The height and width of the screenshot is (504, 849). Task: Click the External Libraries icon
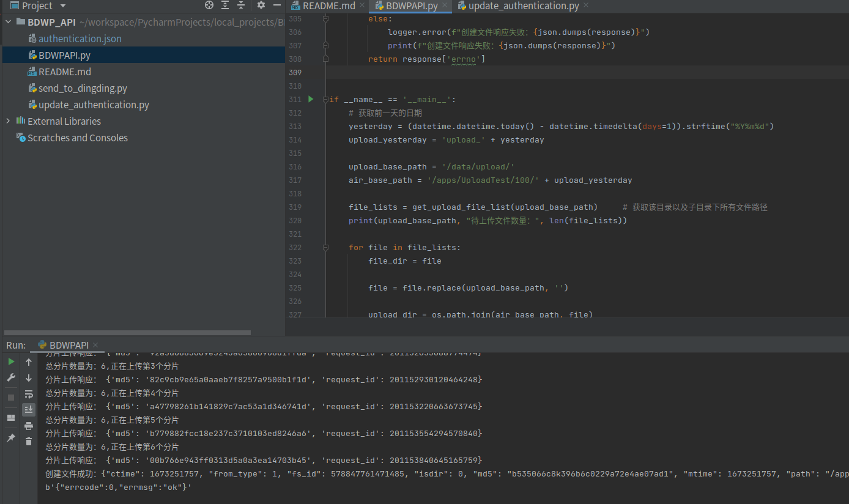point(21,121)
